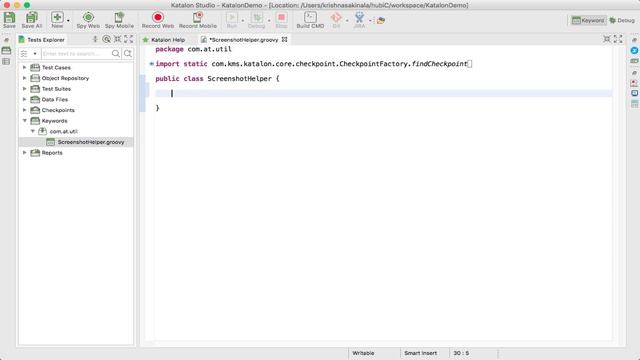Switch to the Debug perspective

point(622,20)
